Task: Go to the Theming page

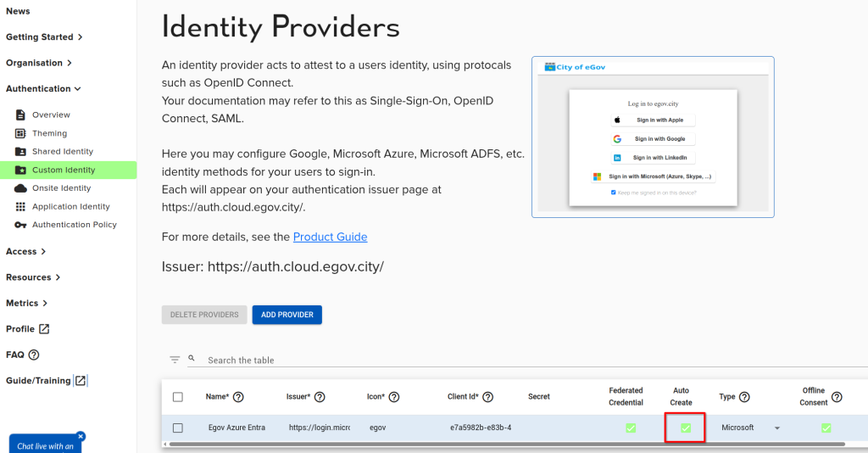Action: (49, 133)
